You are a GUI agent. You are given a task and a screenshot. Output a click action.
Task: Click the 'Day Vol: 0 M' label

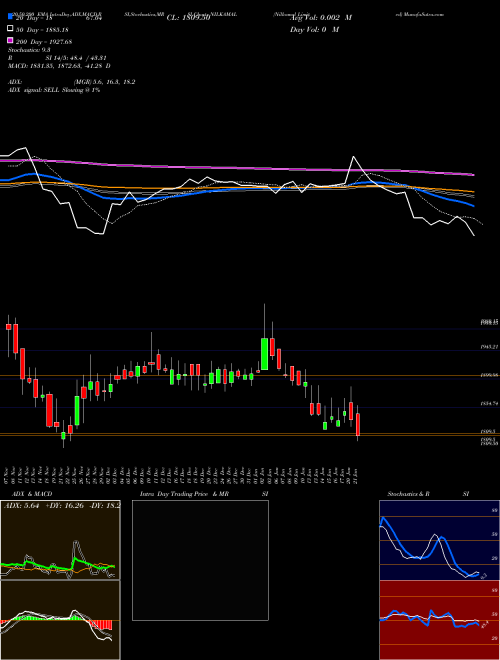point(314,29)
